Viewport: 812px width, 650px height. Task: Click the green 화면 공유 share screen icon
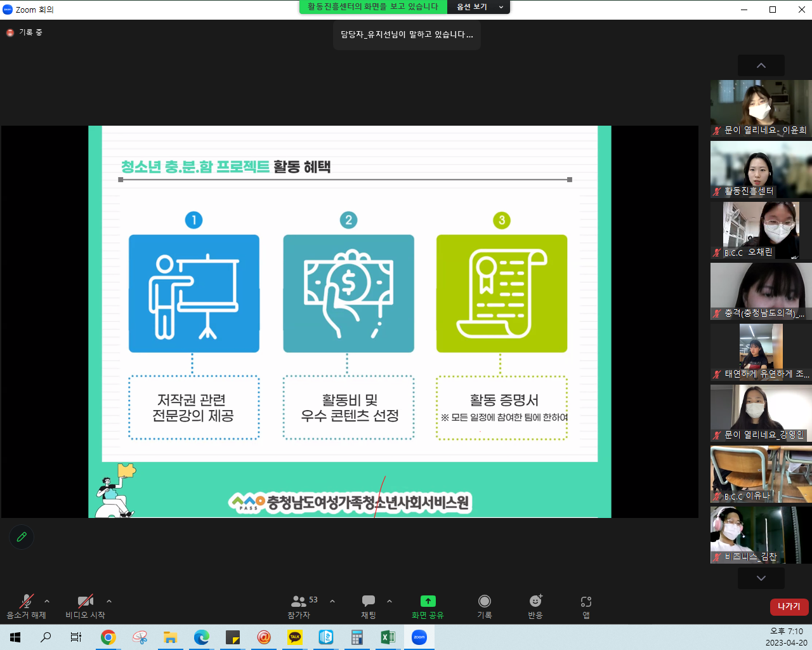428,601
